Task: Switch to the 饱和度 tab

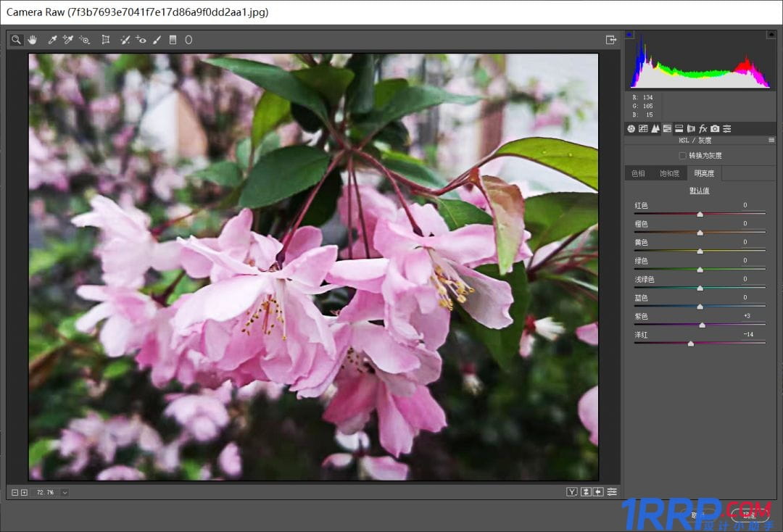Action: click(x=669, y=173)
